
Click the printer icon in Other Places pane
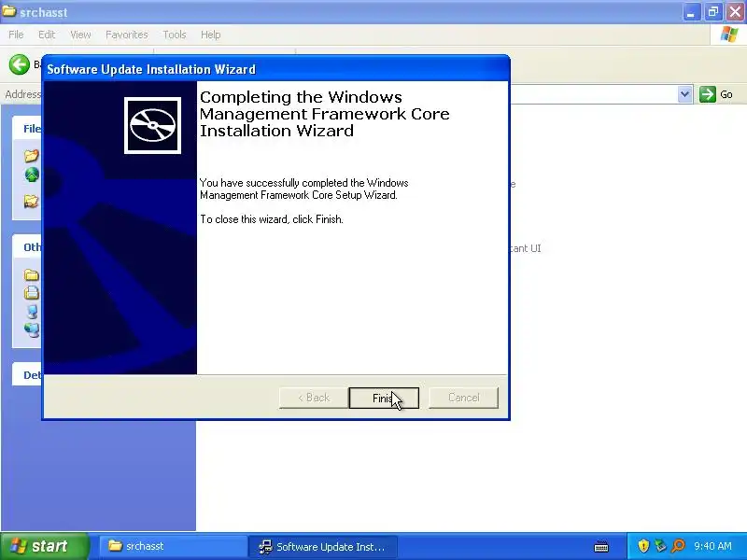(x=32, y=292)
